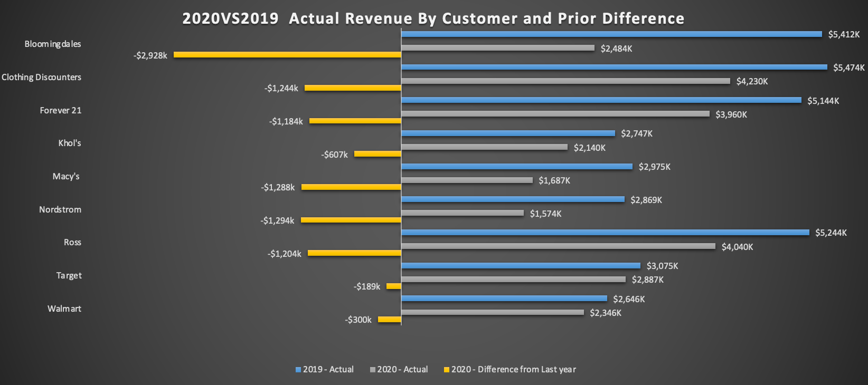Select the $2,346K data label

click(x=606, y=313)
